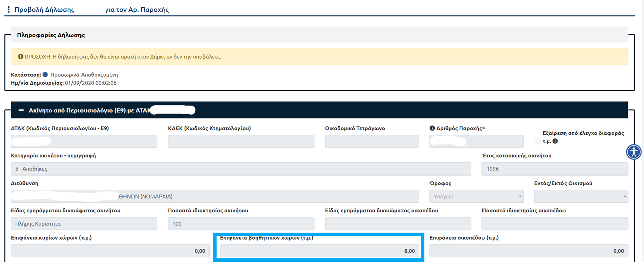This screenshot has width=644, height=262.
Task: Click the Ποσοστό ιδιοκτησίας ακινήτου field showing 100
Action: coord(241,224)
